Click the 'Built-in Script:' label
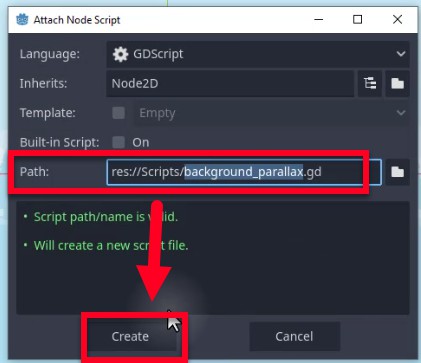421x363 pixels. point(60,142)
